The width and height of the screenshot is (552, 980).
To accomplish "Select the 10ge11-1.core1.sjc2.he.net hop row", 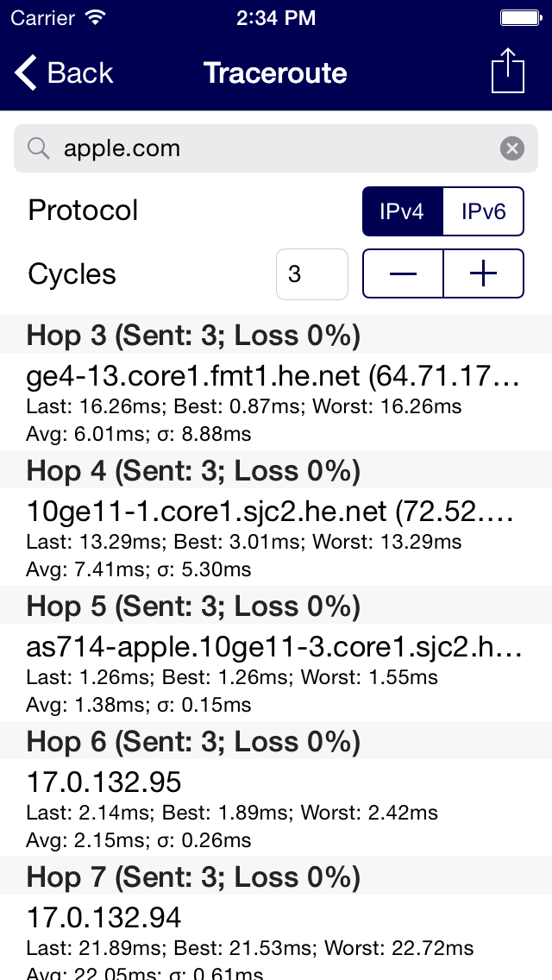I will click(276, 540).
